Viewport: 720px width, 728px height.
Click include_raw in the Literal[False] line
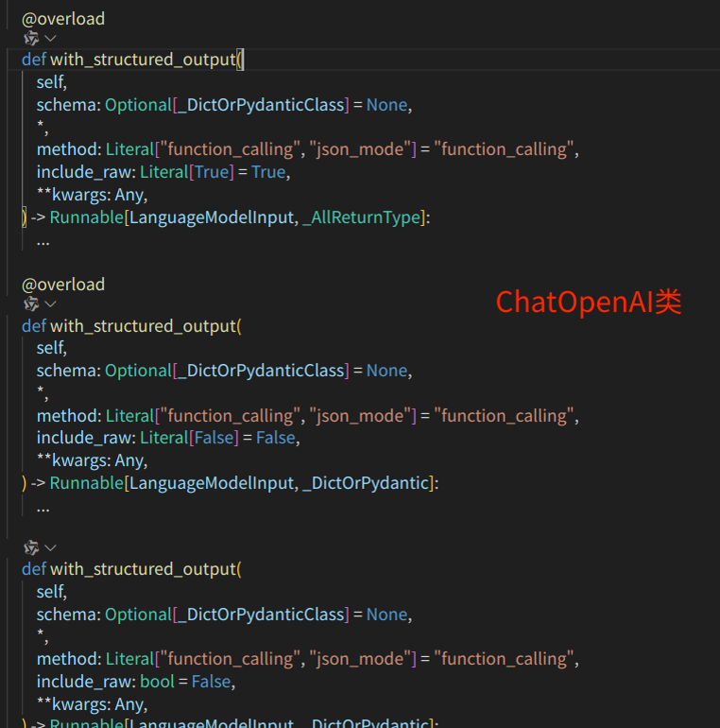pos(84,438)
